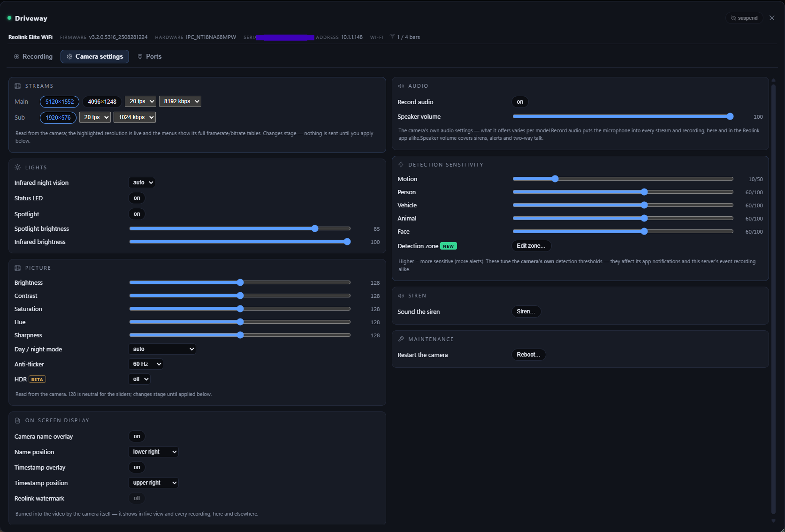The image size is (785, 532).
Task: Open sub stream fps dropdown
Action: click(x=95, y=117)
